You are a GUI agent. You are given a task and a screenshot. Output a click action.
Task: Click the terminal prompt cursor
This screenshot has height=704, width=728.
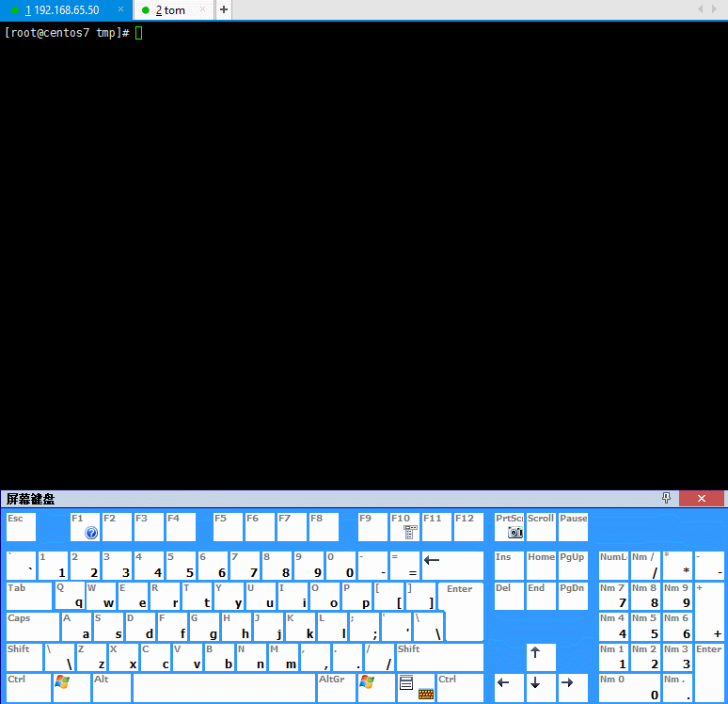point(139,33)
